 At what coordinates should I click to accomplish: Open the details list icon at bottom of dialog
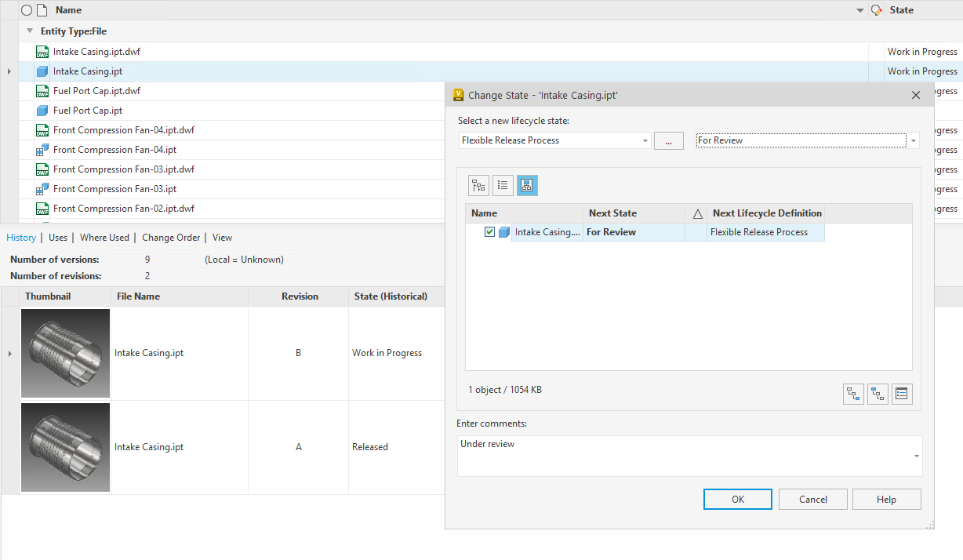902,394
